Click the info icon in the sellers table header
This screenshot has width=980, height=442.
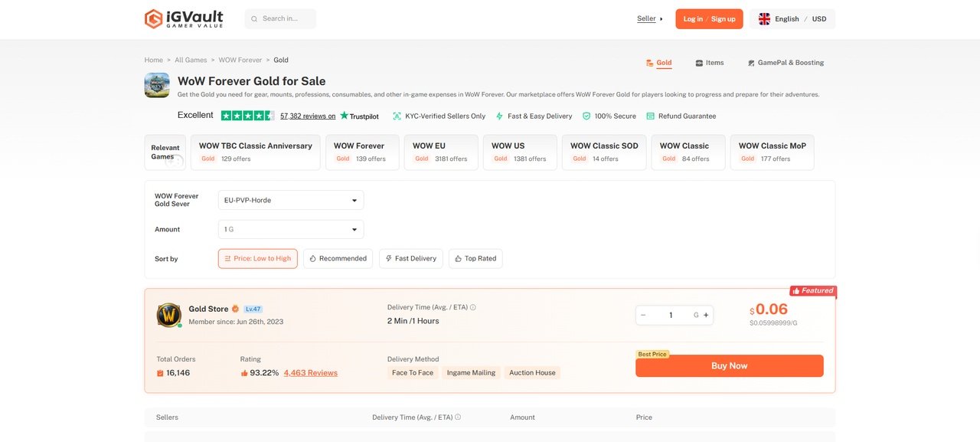(458, 417)
